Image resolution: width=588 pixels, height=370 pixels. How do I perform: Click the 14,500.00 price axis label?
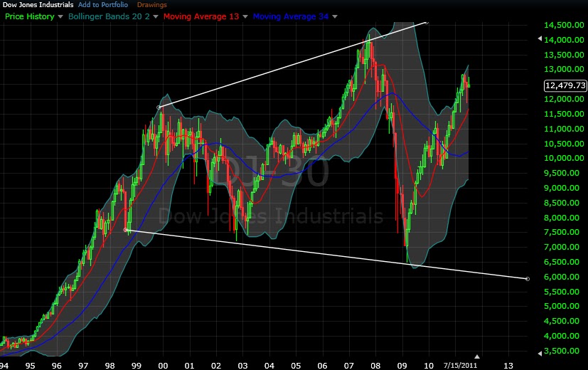[x=564, y=25]
